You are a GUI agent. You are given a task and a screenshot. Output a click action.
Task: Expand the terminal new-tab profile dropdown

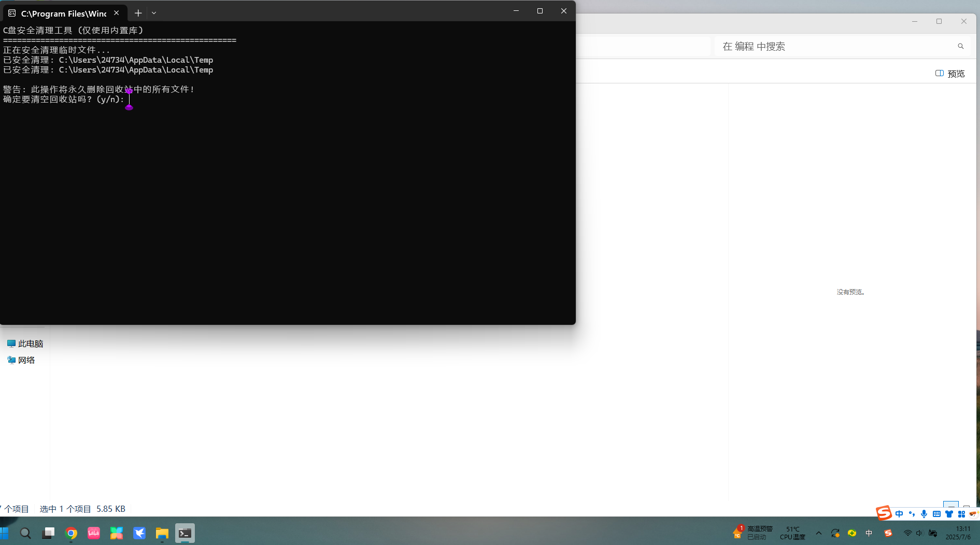(154, 13)
